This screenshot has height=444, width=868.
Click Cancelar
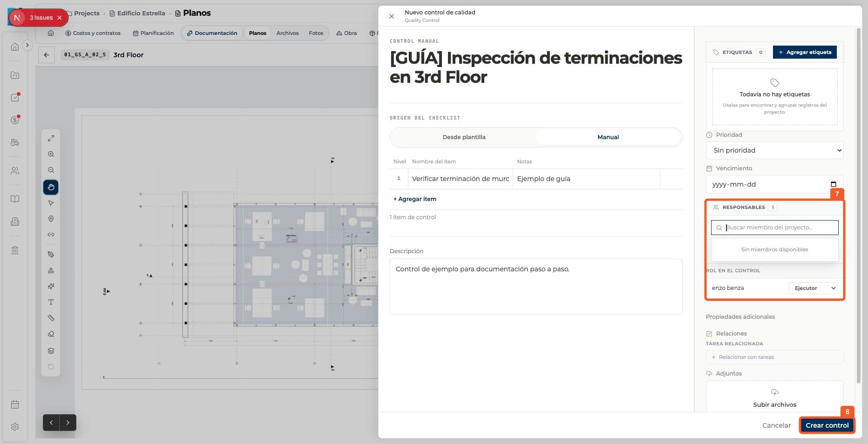click(776, 425)
